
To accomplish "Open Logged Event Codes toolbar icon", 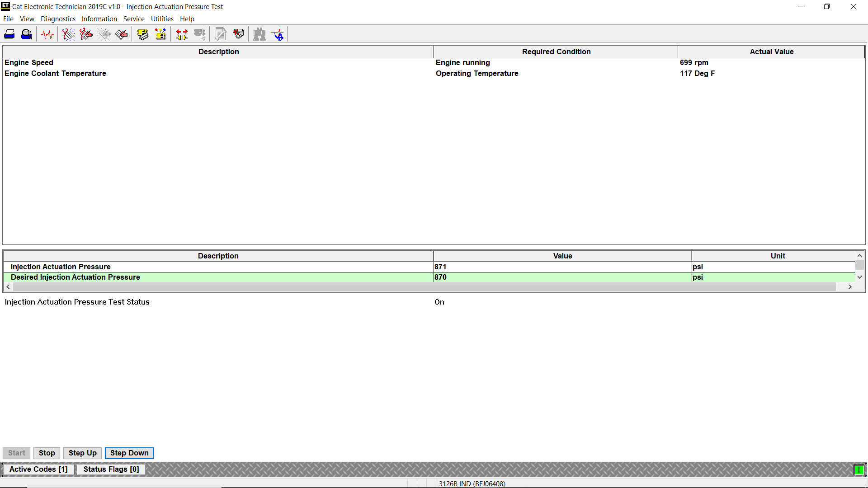I will 122,34.
